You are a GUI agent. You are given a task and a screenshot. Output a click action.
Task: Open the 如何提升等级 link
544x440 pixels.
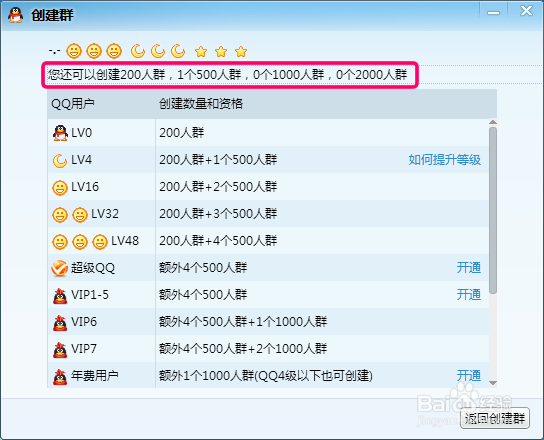click(444, 160)
